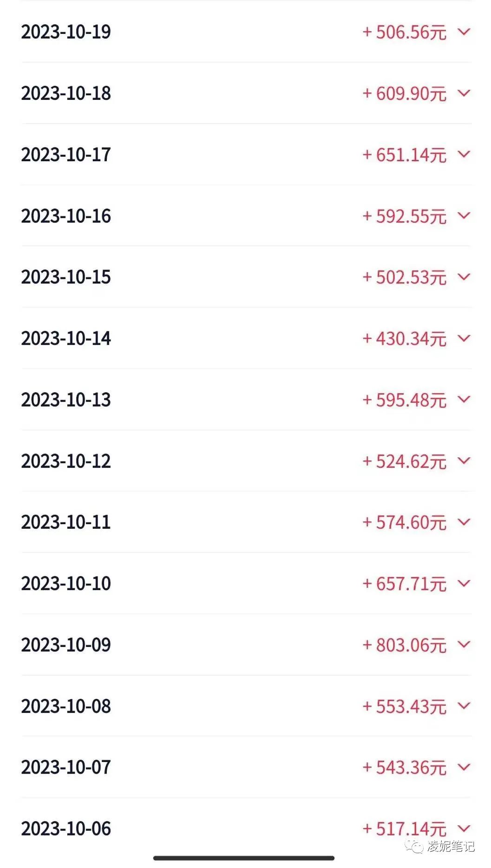Expand the 2023-10-08 row arrow

pyautogui.click(x=464, y=705)
